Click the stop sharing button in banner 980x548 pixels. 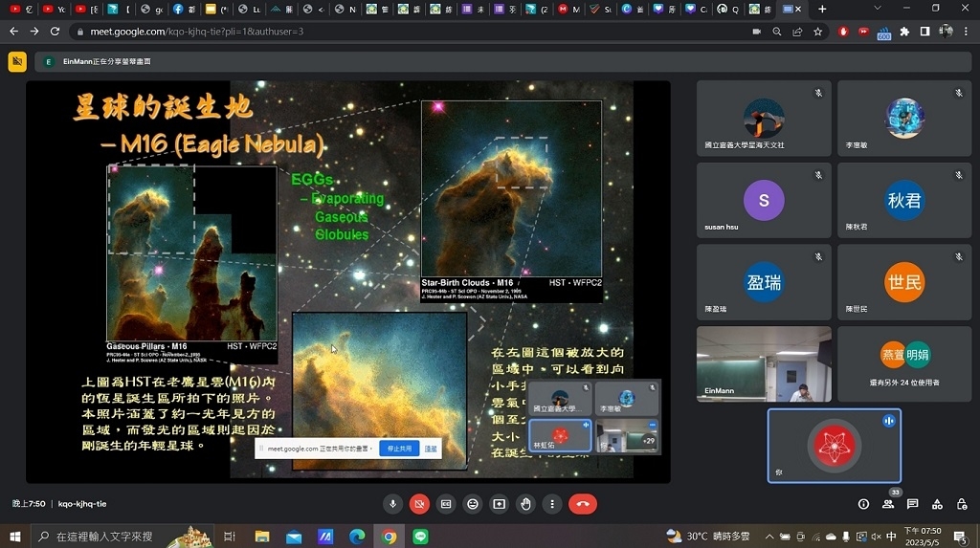coord(399,449)
